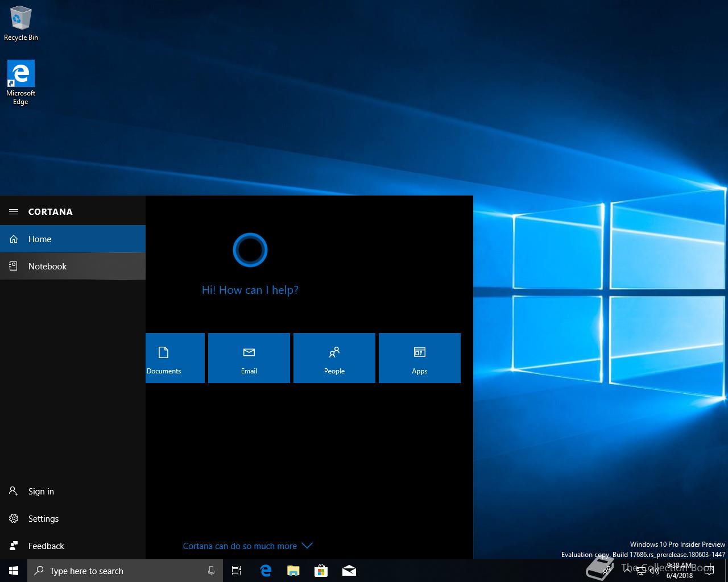Image resolution: width=728 pixels, height=582 pixels.
Task: Show hidden system tray icons
Action: [x=627, y=571]
